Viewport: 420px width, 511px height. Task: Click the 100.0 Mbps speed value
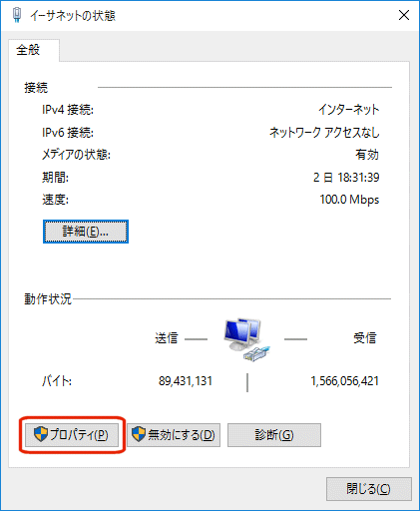[349, 200]
